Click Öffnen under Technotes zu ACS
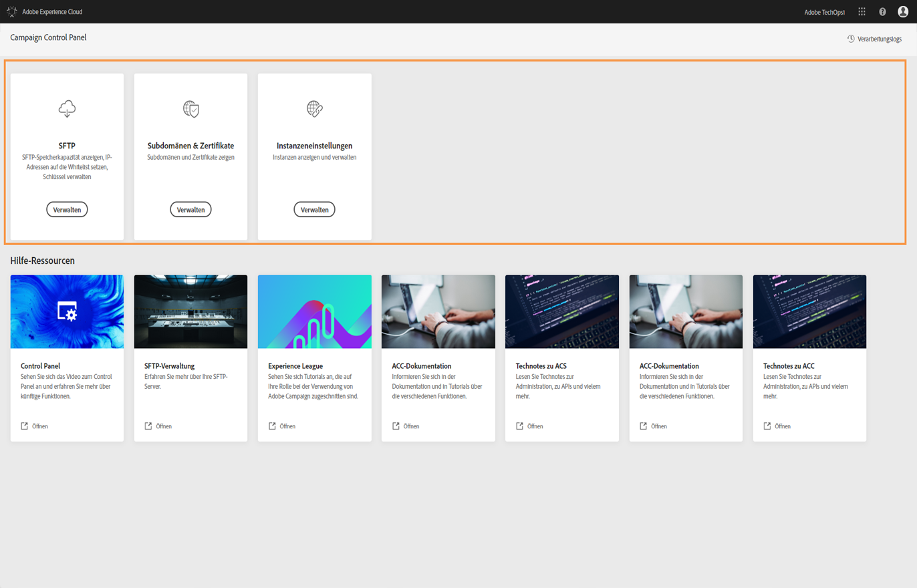Viewport: 917px width, 588px height. pos(535,426)
